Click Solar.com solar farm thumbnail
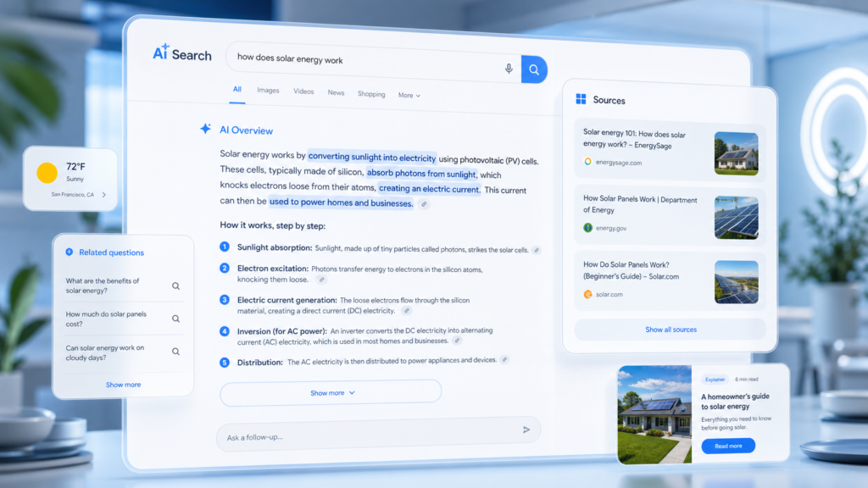This screenshot has width=868, height=488. coord(737,282)
